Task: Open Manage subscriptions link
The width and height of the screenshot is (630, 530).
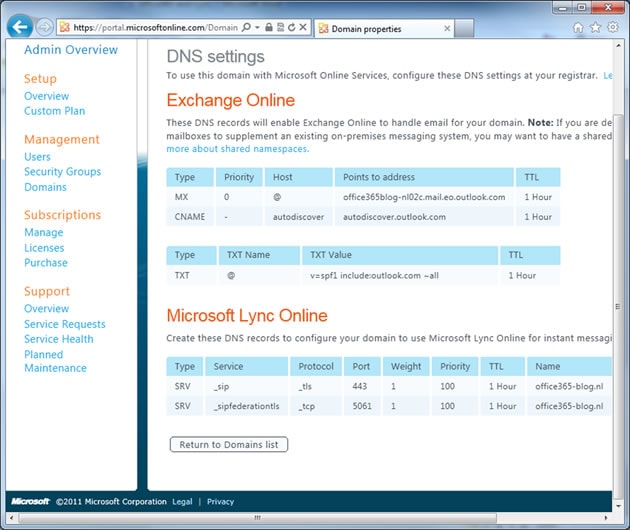Action: click(44, 232)
